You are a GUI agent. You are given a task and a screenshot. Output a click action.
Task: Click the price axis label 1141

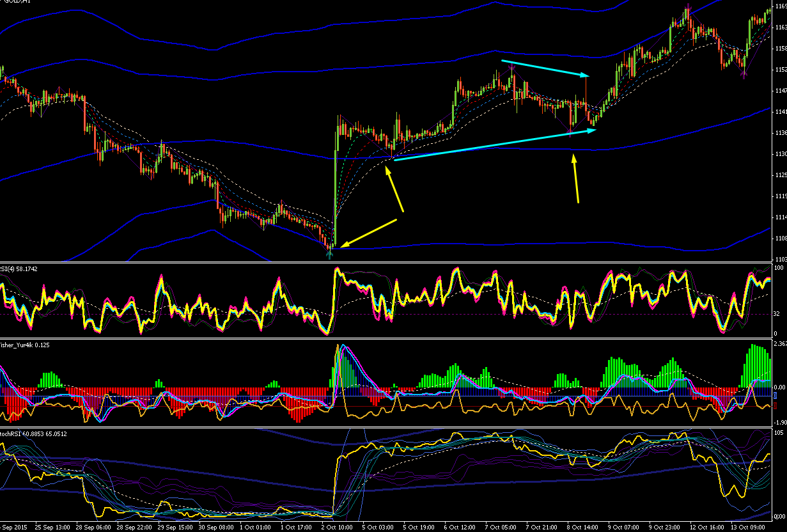[781, 112]
